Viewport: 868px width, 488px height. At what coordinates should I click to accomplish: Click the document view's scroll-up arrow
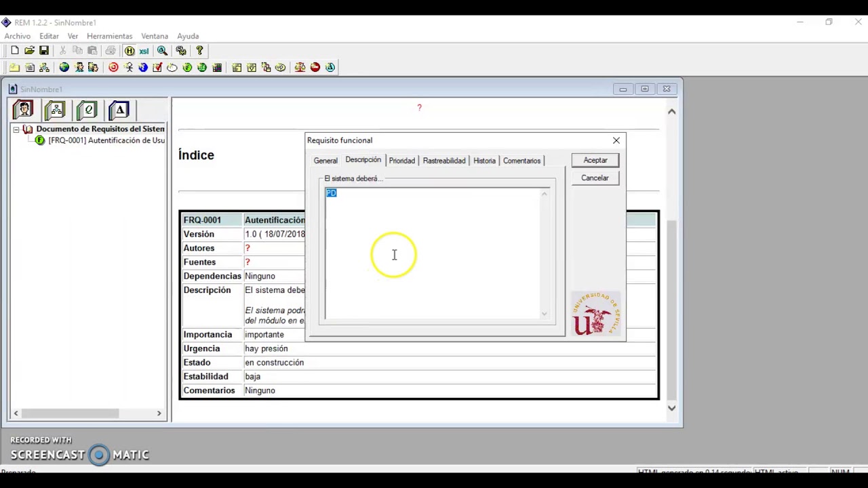coord(671,111)
